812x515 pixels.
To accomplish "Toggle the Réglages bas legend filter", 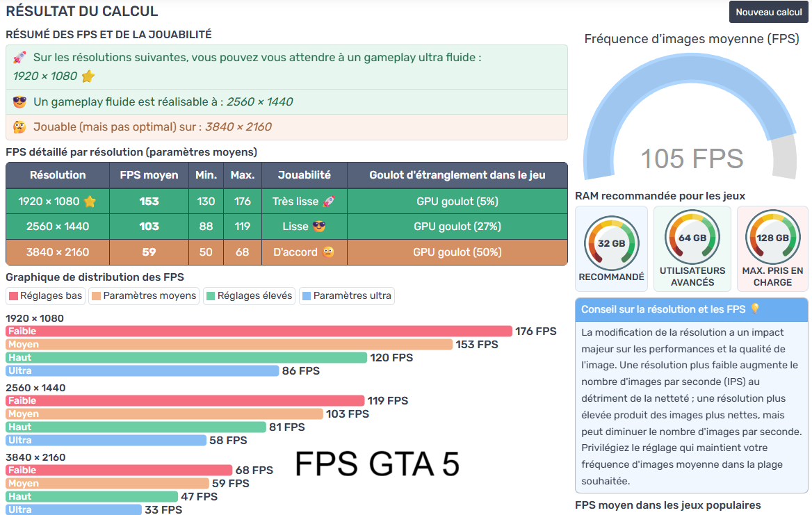I will [46, 296].
